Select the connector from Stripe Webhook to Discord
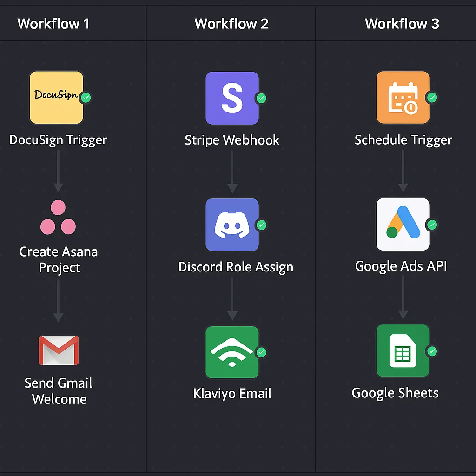This screenshot has width=476, height=476. pos(232,172)
